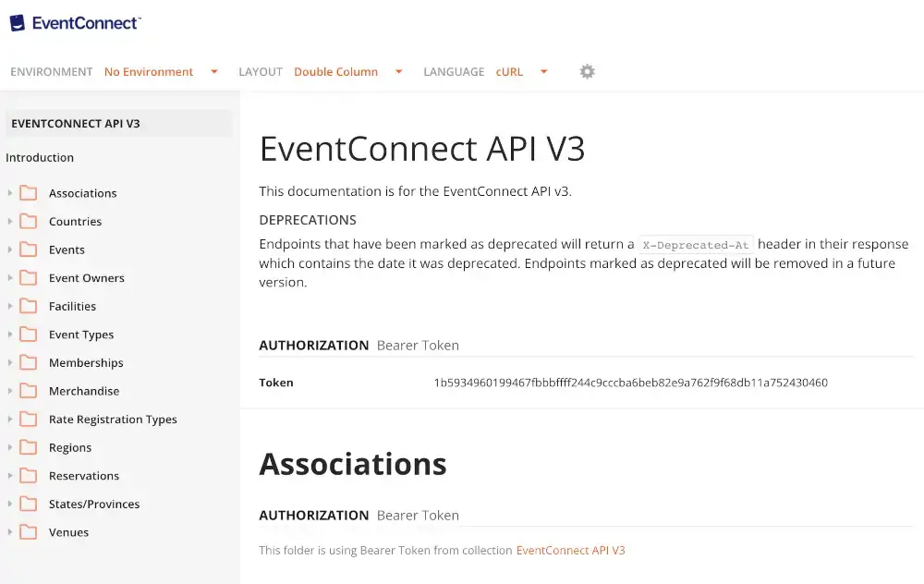The image size is (924, 584).
Task: Open the cURL language dropdown
Action: [x=522, y=72]
